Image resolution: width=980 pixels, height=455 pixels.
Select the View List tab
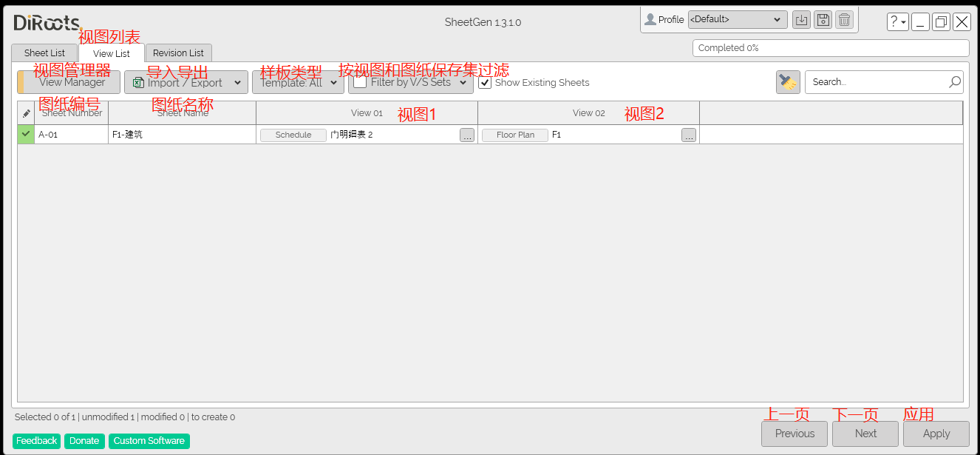coord(112,53)
